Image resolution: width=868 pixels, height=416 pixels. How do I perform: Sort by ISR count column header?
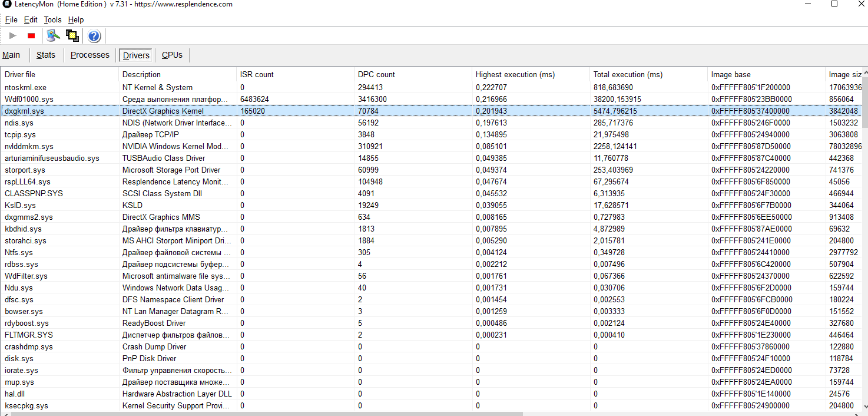[296, 74]
